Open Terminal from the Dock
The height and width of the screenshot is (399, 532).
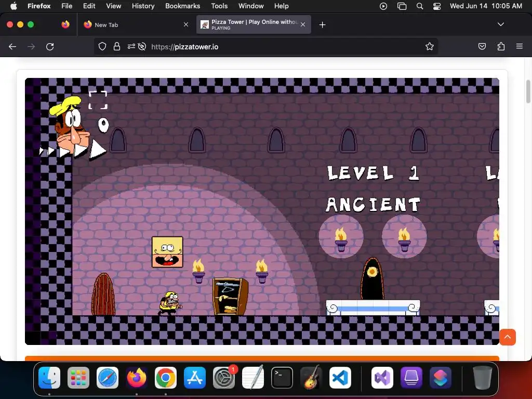coord(282,378)
